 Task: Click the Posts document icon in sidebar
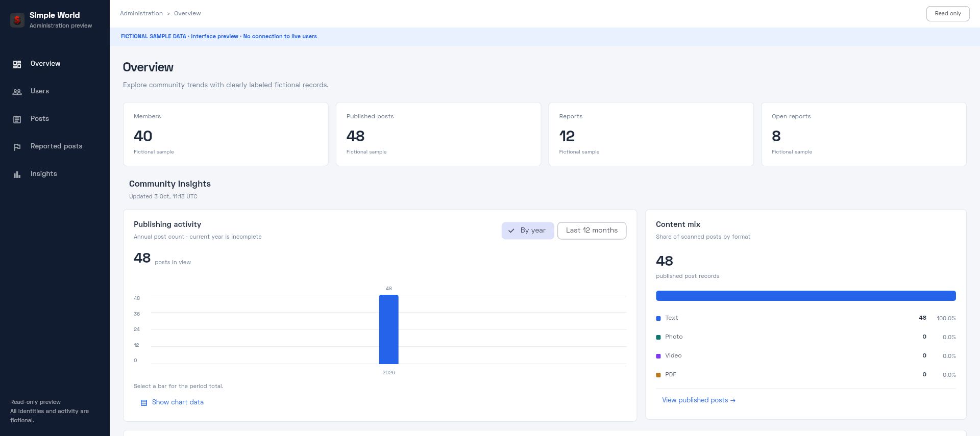point(17,119)
